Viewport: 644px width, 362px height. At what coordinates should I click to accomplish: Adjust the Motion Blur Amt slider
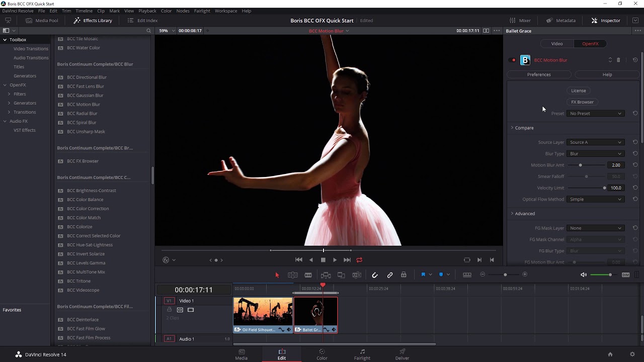click(580, 165)
